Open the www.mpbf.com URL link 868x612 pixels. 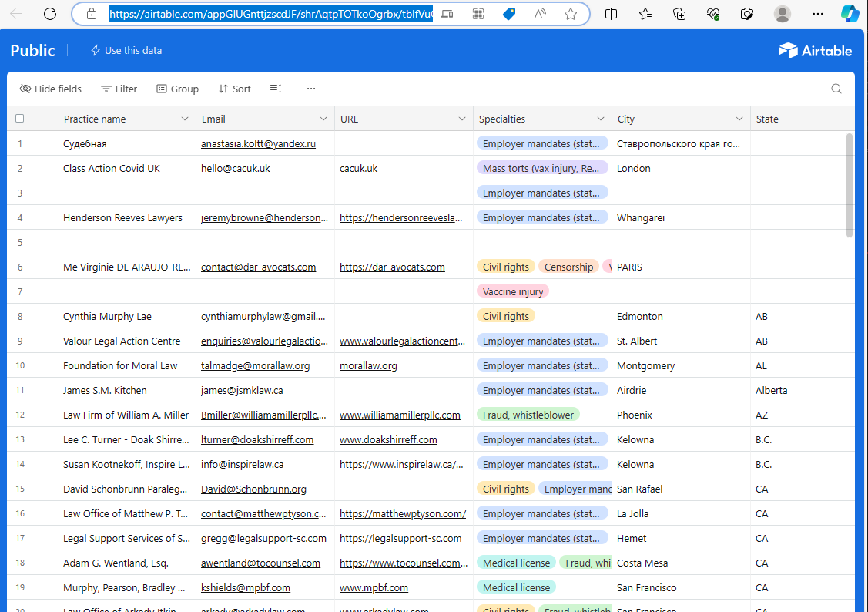coord(374,587)
